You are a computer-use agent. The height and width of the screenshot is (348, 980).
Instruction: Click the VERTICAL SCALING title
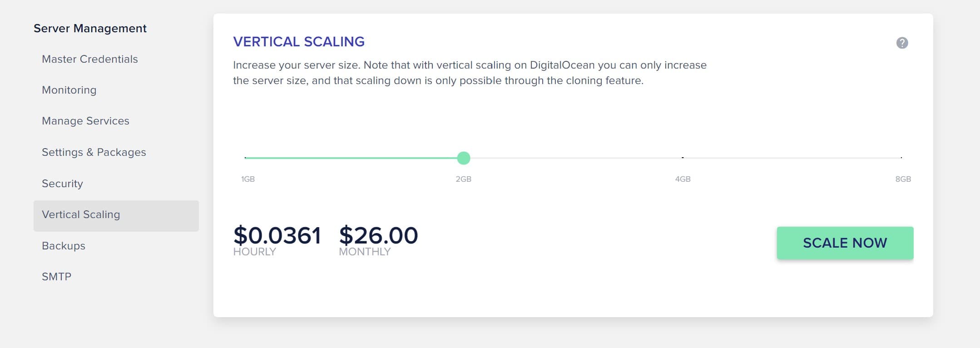(298, 41)
